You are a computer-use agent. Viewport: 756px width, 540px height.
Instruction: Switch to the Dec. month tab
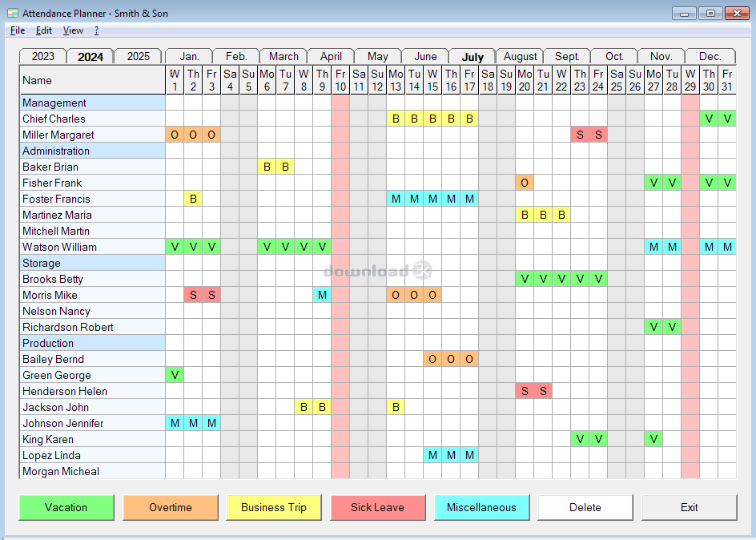710,56
